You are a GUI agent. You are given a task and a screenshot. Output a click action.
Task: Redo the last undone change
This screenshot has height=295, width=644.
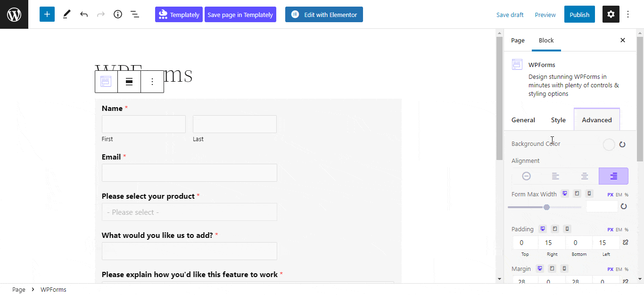click(101, 14)
